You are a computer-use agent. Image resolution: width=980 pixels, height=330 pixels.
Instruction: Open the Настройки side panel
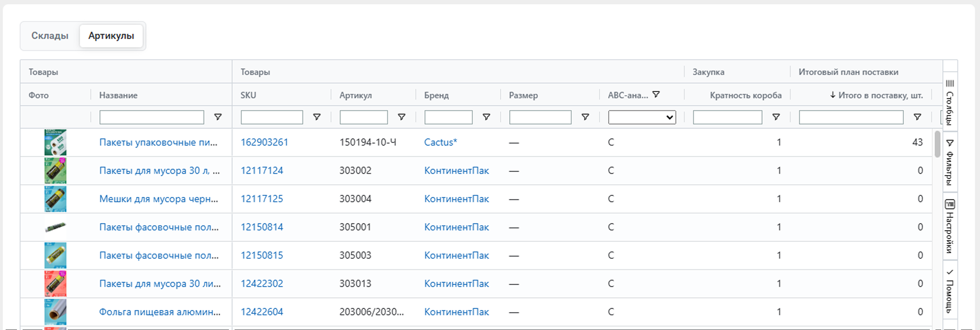(x=950, y=226)
